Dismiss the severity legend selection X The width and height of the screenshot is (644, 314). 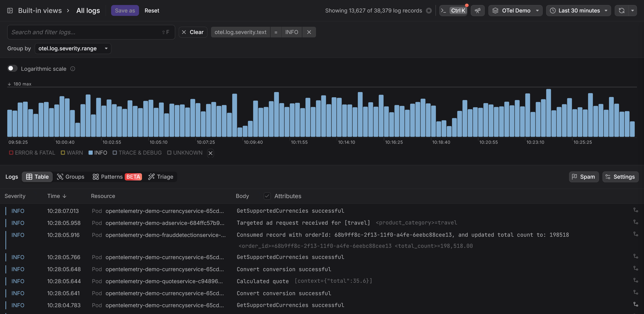pyautogui.click(x=211, y=153)
